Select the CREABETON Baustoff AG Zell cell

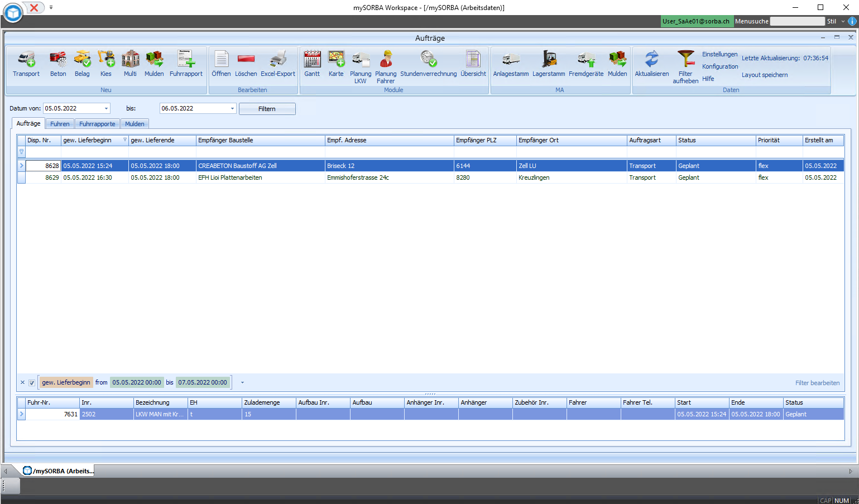point(260,166)
